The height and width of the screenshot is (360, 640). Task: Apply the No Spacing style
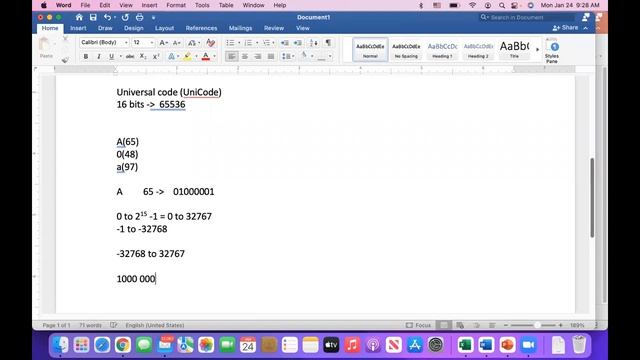406,50
